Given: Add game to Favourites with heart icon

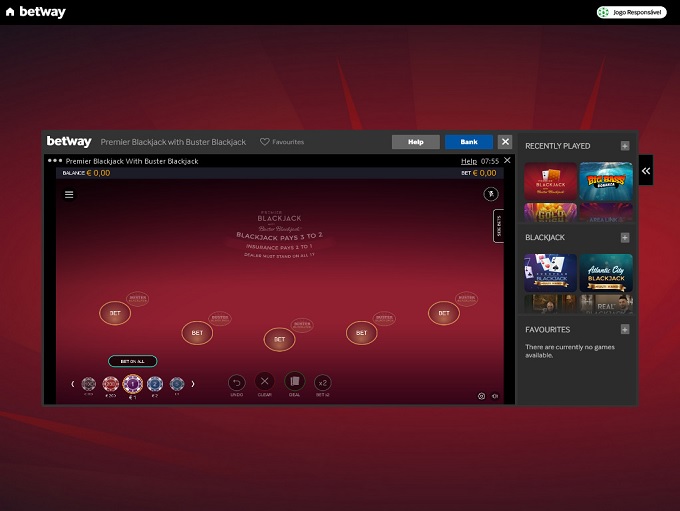Looking at the screenshot, I should (x=265, y=142).
